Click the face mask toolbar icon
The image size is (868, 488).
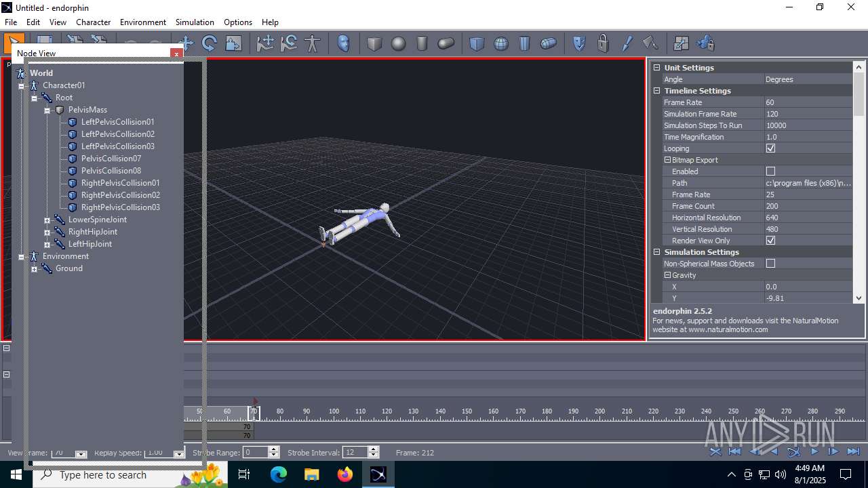(344, 43)
